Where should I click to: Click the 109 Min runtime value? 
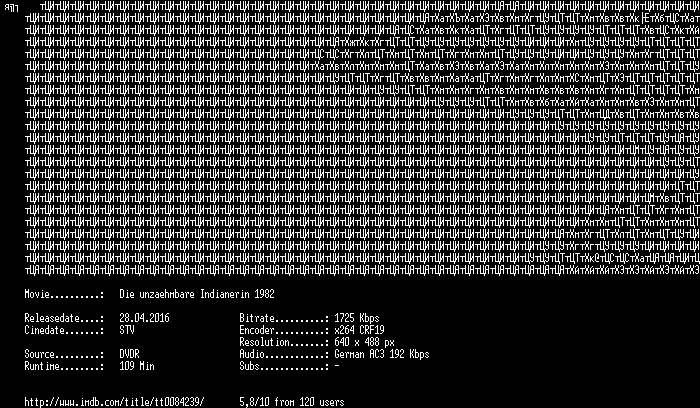(137, 366)
